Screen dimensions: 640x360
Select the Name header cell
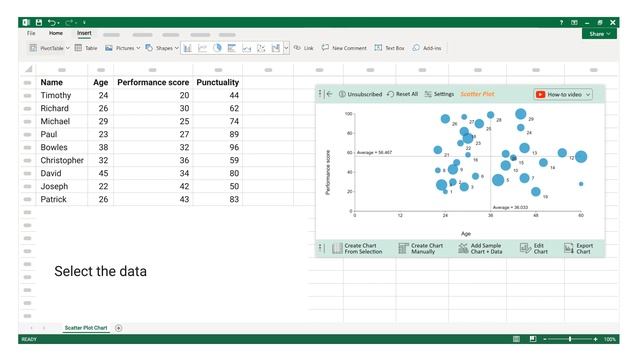tap(62, 82)
